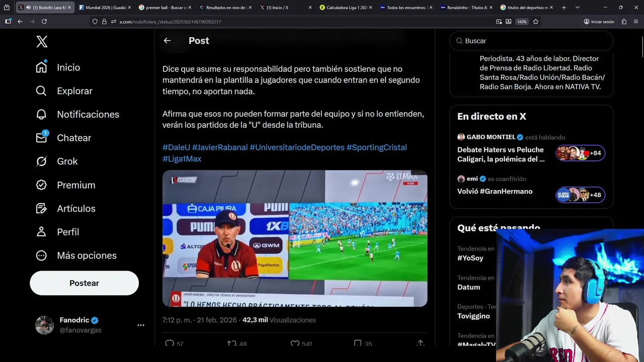The image size is (644, 362).
Task: Click the Postear button
Action: 84,283
